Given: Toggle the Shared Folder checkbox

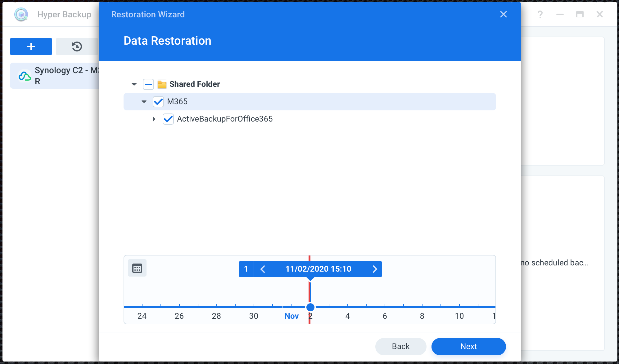Looking at the screenshot, I should [148, 84].
